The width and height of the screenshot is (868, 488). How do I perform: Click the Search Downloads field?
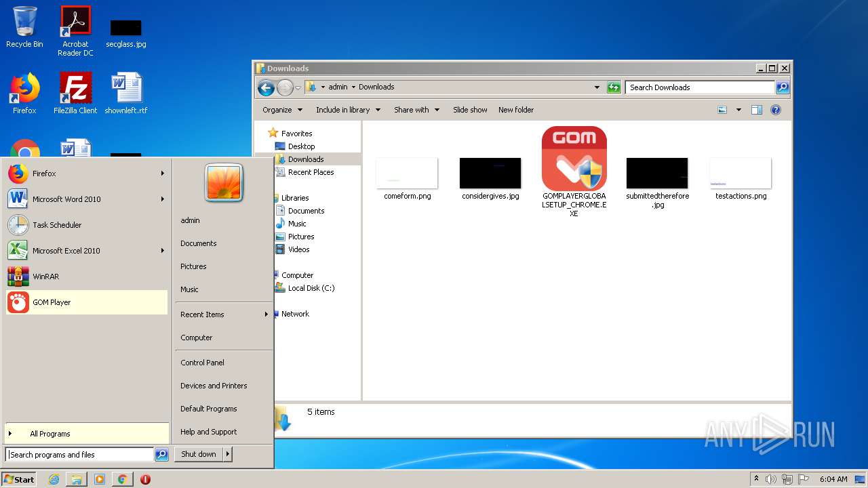point(700,87)
